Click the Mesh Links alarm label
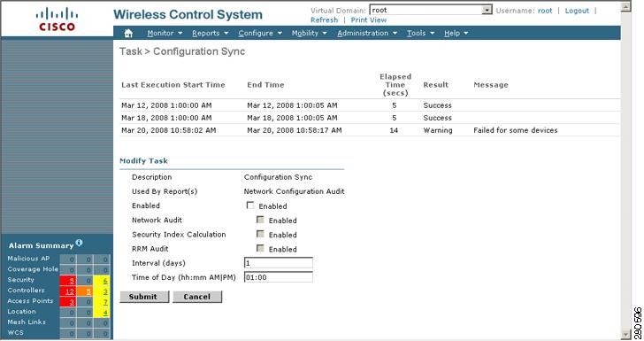Screen dimensions: 644x341 click(x=27, y=322)
